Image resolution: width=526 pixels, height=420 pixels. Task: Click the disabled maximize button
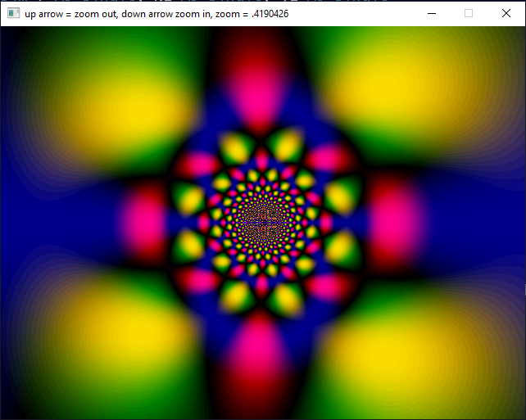469,13
